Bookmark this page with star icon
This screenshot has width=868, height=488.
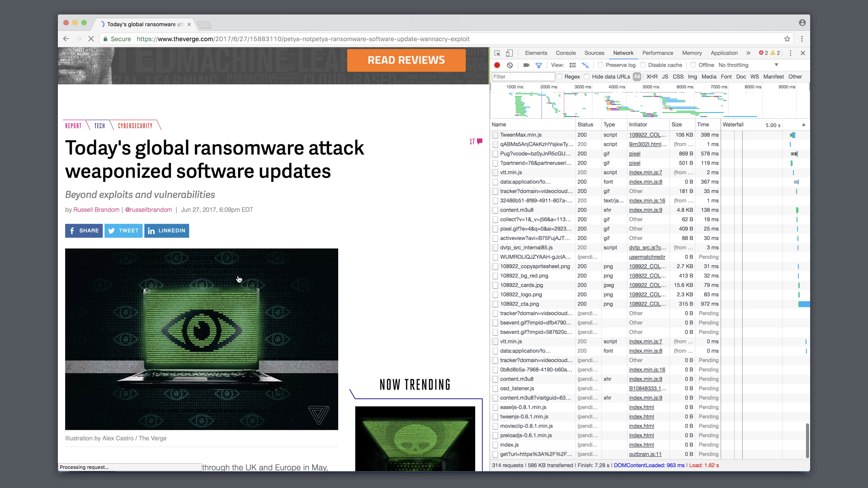point(787,39)
